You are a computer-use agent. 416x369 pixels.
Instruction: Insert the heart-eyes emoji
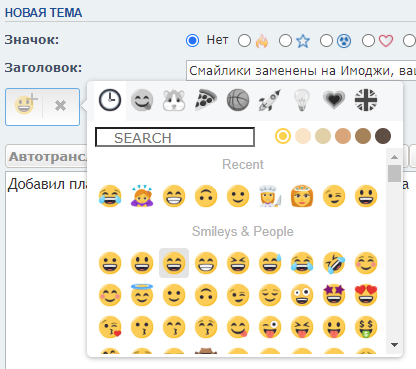366,295
